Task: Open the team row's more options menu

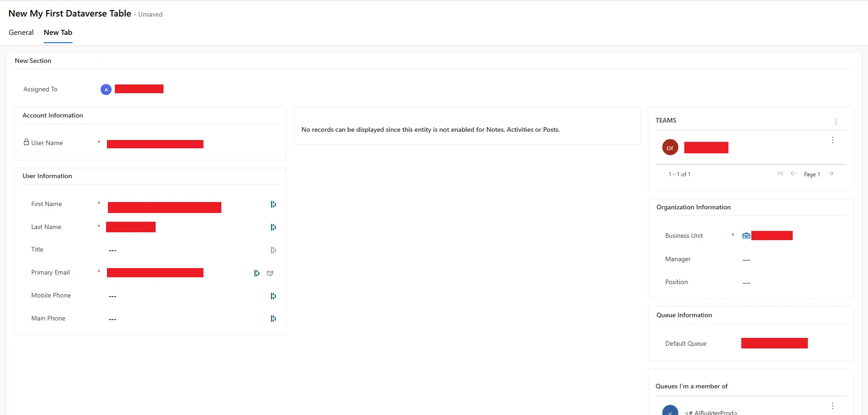Action: (x=832, y=140)
